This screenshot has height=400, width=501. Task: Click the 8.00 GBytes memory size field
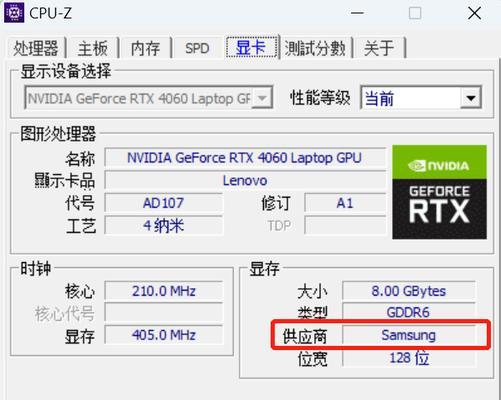[409, 291]
